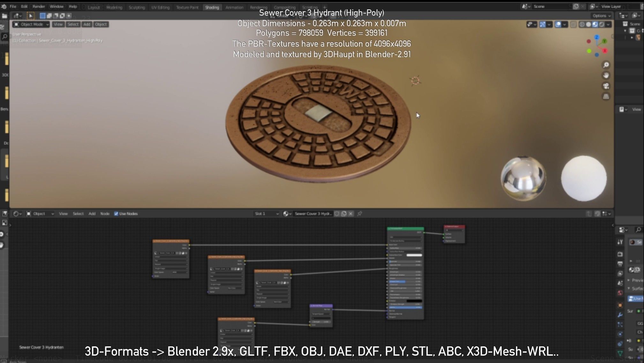This screenshot has height=363, width=644.
Task: Open the viewport Add menu
Action: click(x=87, y=24)
